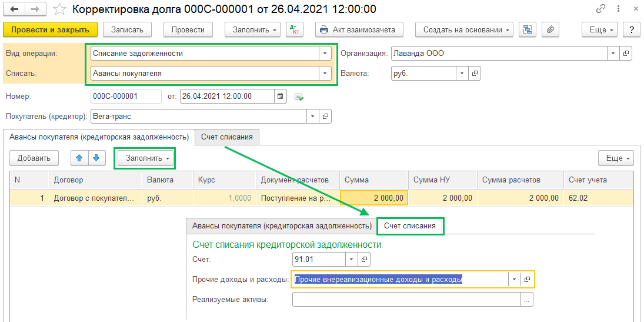Expand the Вид операции dropdown

coord(325,54)
